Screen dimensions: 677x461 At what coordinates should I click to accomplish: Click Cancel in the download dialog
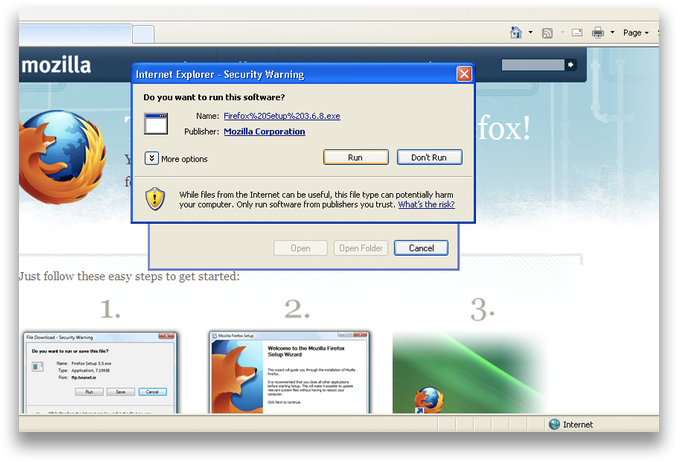(x=421, y=248)
